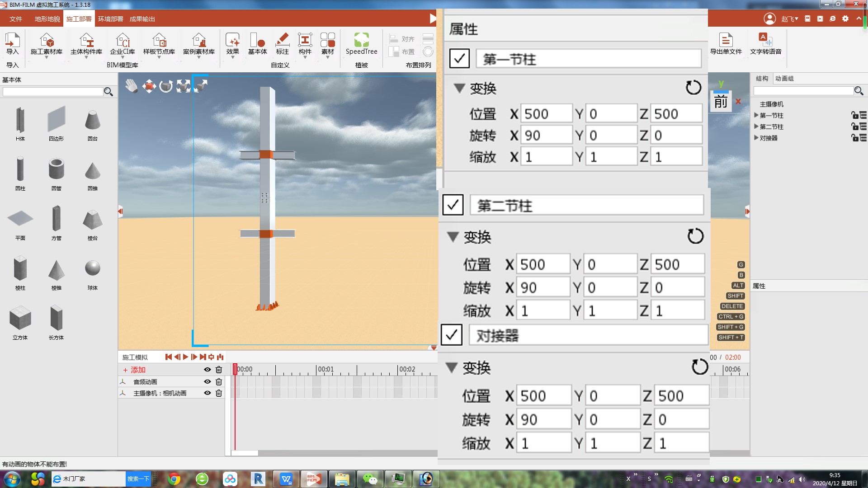Collapse 变换 section under 第二节柱
868x488 pixels.
453,236
